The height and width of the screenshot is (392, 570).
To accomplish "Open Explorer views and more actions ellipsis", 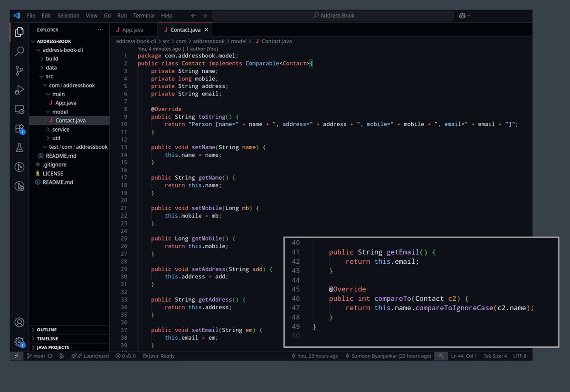I will 100,29.
